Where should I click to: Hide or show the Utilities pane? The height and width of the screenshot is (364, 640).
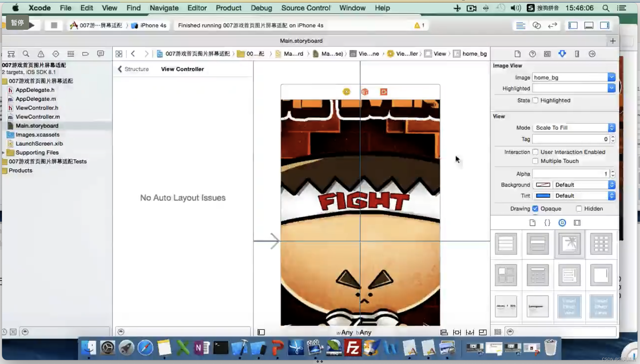(605, 25)
